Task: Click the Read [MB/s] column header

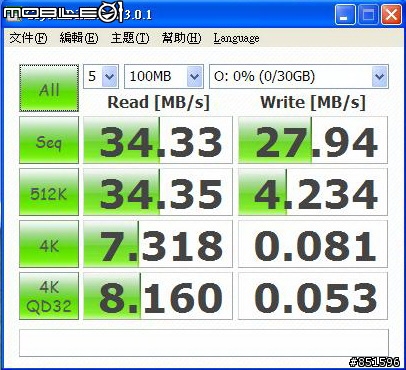Action: 158,103
